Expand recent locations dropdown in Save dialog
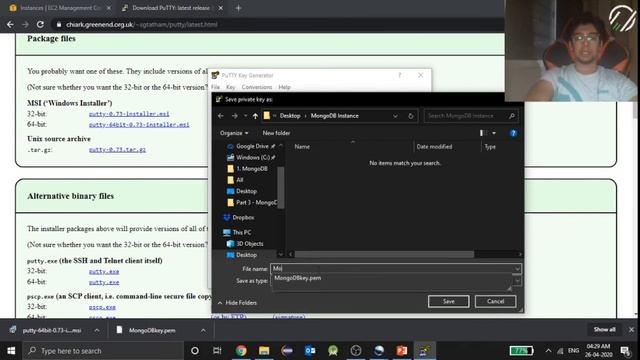 click(245, 116)
